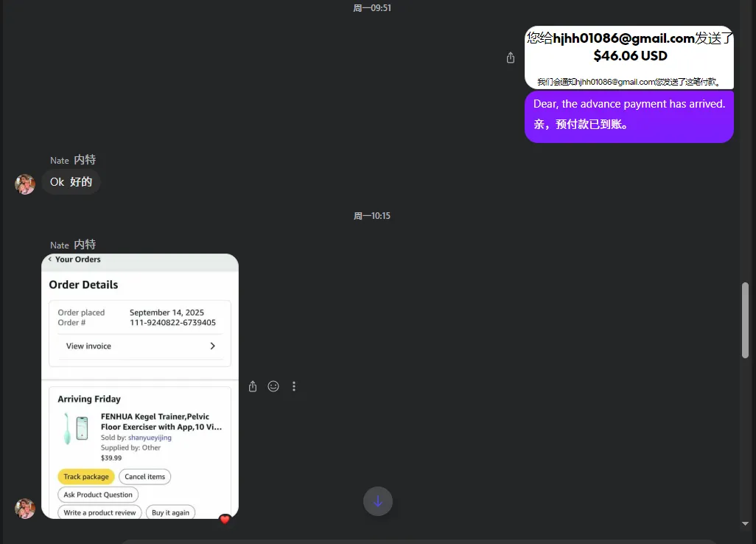
Task: Open the payment screenshot showing $46.06 USD
Action: click(629, 57)
